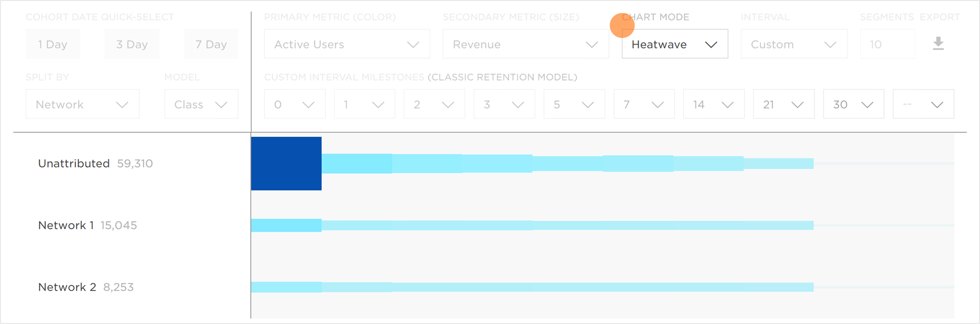Choose the 7 Day cohort quick-select
Screen dimensions: 980x324
pyautogui.click(x=211, y=44)
